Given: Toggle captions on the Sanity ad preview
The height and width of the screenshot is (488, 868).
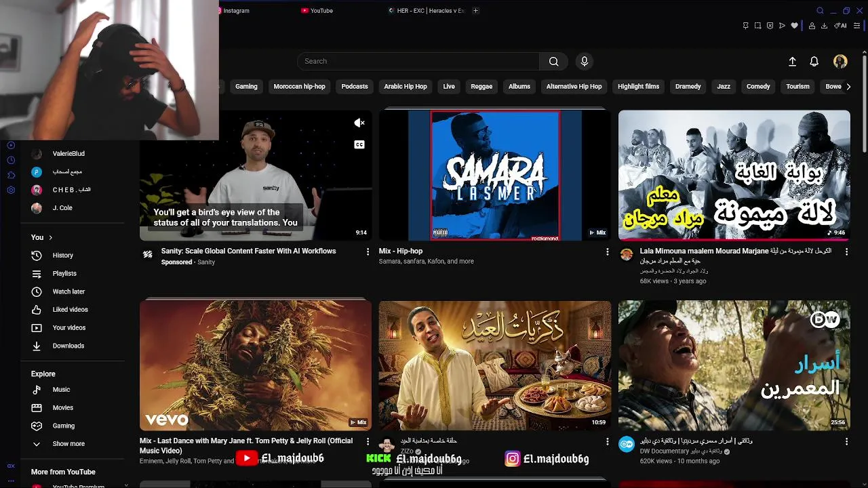Looking at the screenshot, I should coord(359,144).
